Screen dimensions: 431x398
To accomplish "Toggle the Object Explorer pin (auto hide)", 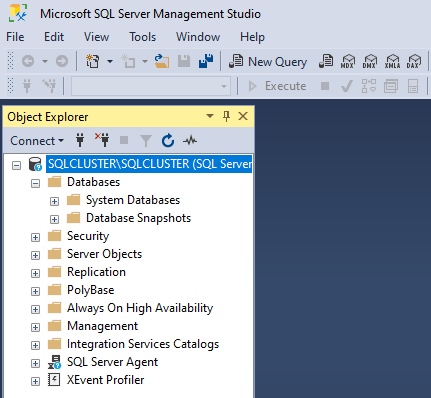I will (226, 116).
